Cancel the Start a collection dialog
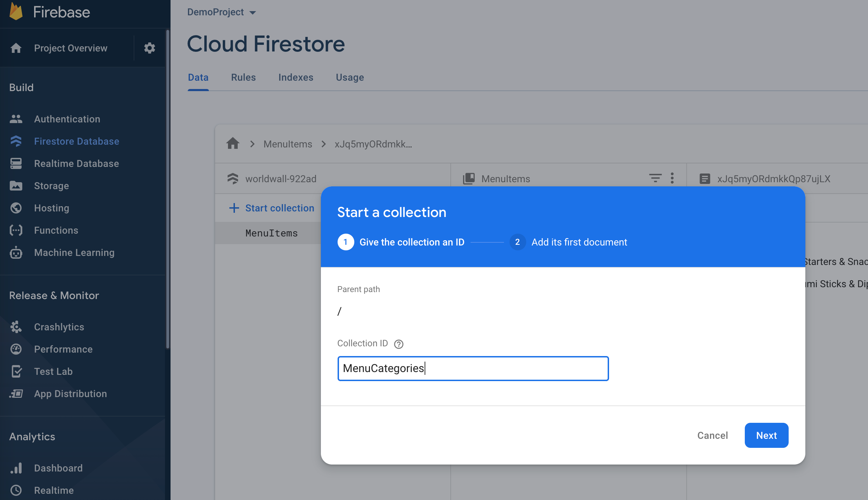The height and width of the screenshot is (500, 868). [x=712, y=435]
